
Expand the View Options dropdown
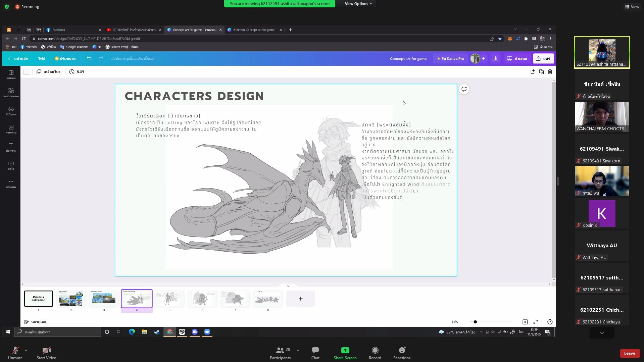coord(358,4)
